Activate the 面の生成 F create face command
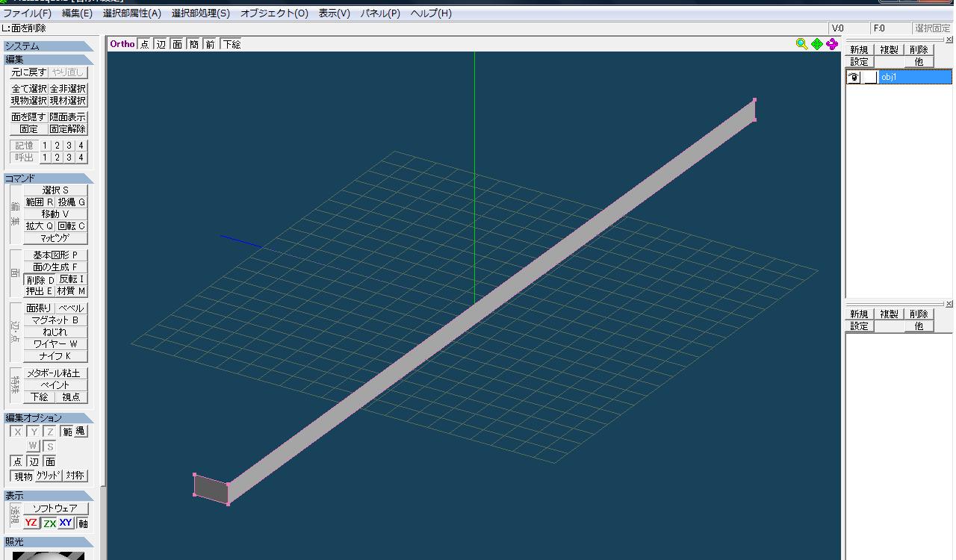 tap(55, 267)
